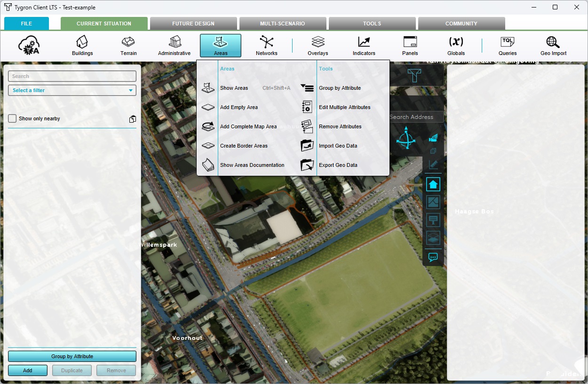The image size is (588, 384).
Task: Click the Search Address input field
Action: [x=416, y=117]
